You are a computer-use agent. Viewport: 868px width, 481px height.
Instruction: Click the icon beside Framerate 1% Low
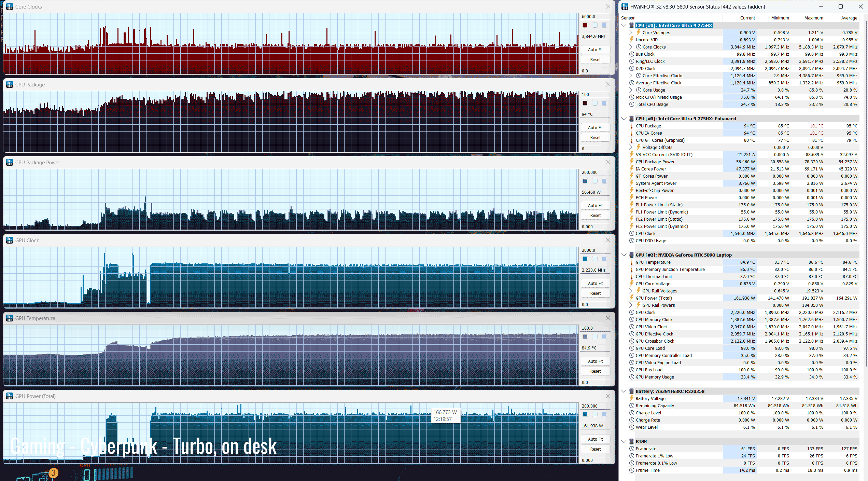(x=632, y=456)
